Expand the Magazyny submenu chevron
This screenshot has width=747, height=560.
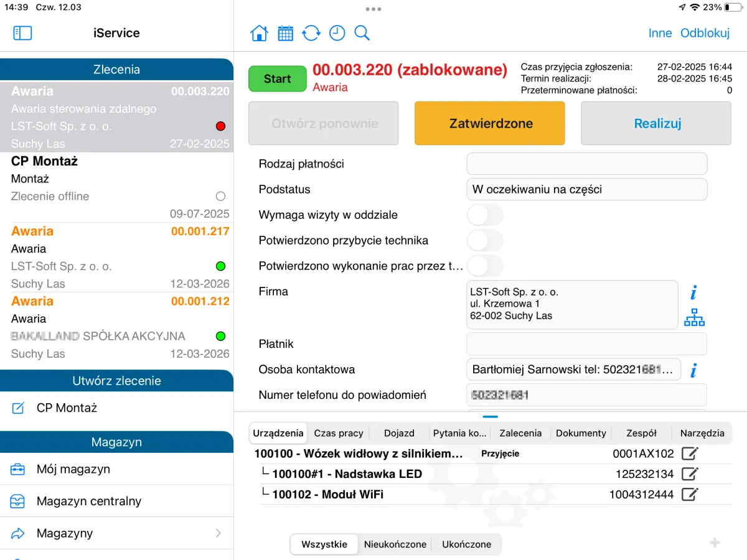coord(218,533)
